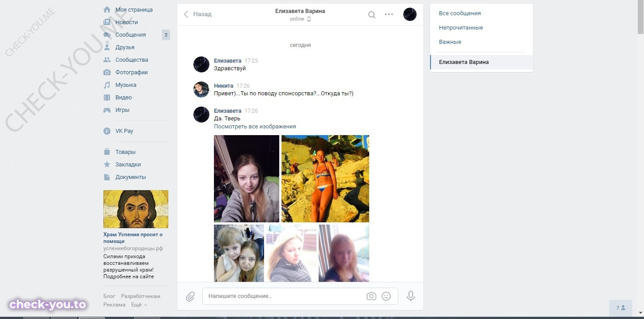Viewport: 644px width, 319px height.
Task: Click the message text Здравствуй
Action: [x=230, y=68]
